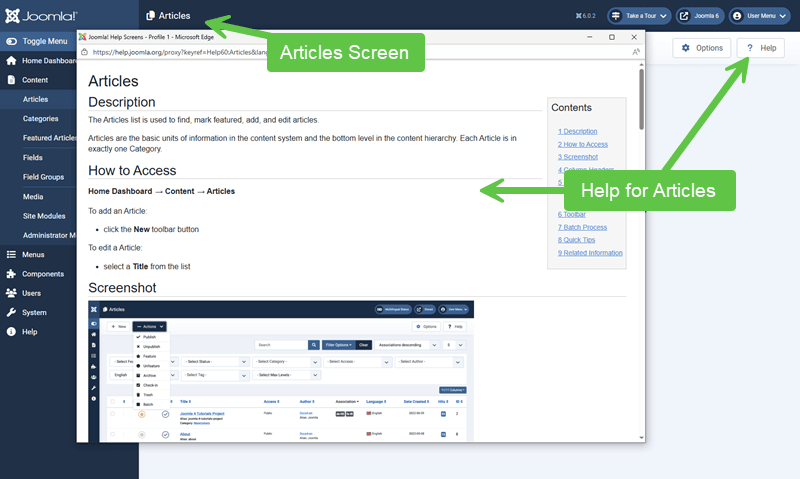Open Field Groups from the sidebar
Screen dimensions: 800x479
[x=43, y=177]
